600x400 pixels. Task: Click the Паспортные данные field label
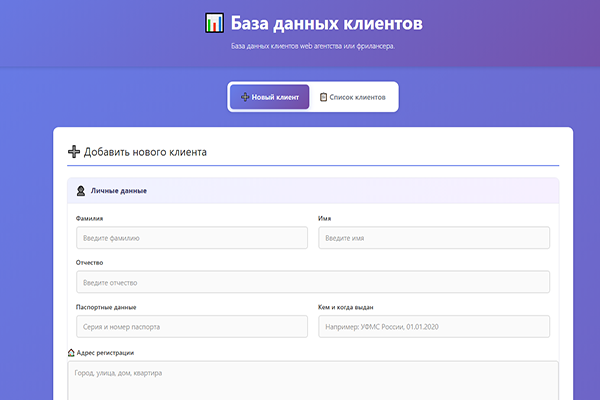[x=106, y=307]
